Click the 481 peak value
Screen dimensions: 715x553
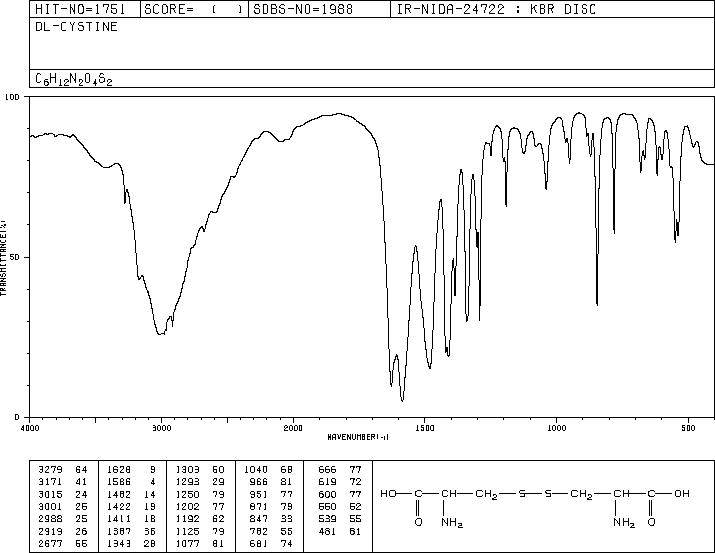pos(327,531)
